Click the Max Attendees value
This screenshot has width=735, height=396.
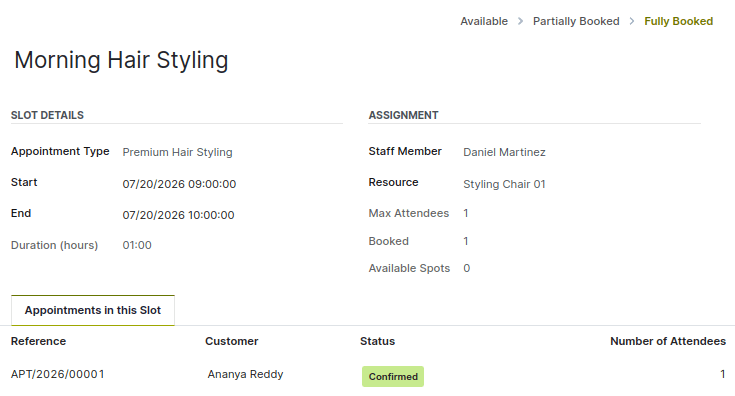[x=466, y=213]
